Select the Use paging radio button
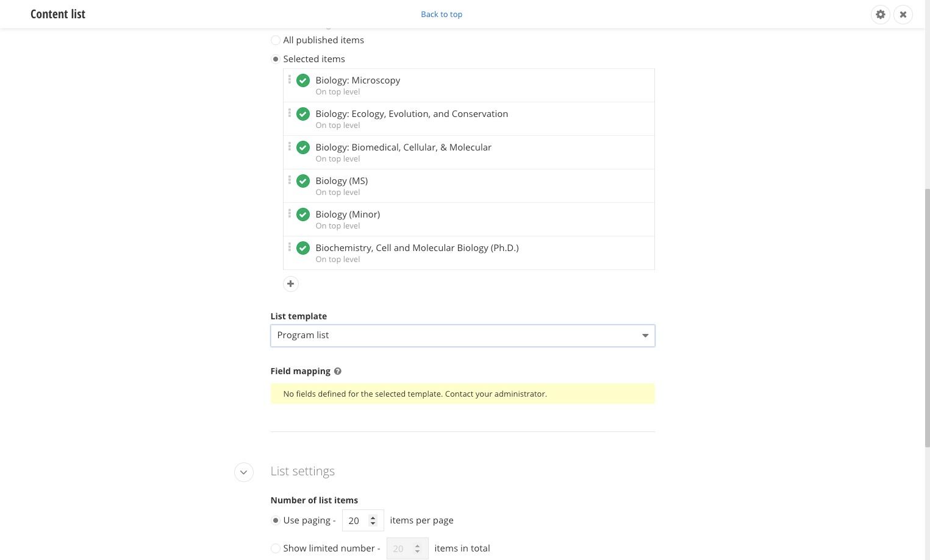 276,520
